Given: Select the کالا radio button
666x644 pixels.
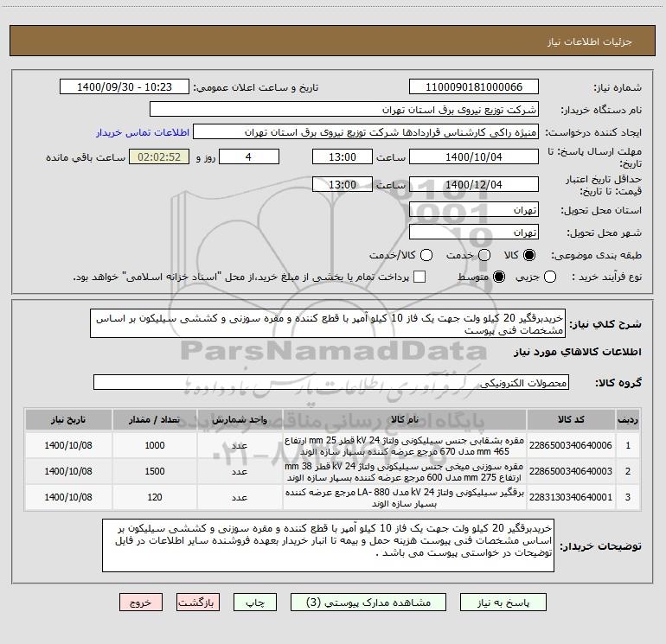Looking at the screenshot, I should point(529,255).
